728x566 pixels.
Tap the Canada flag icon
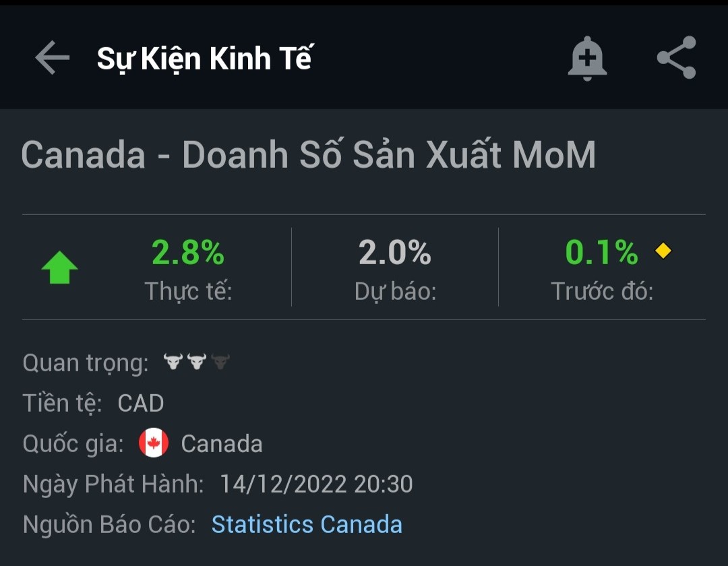[x=153, y=443]
